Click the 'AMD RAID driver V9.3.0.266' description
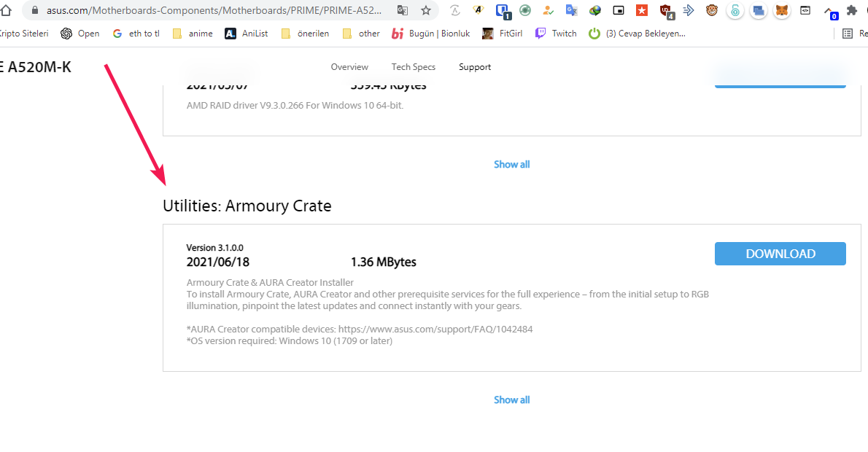 point(295,105)
